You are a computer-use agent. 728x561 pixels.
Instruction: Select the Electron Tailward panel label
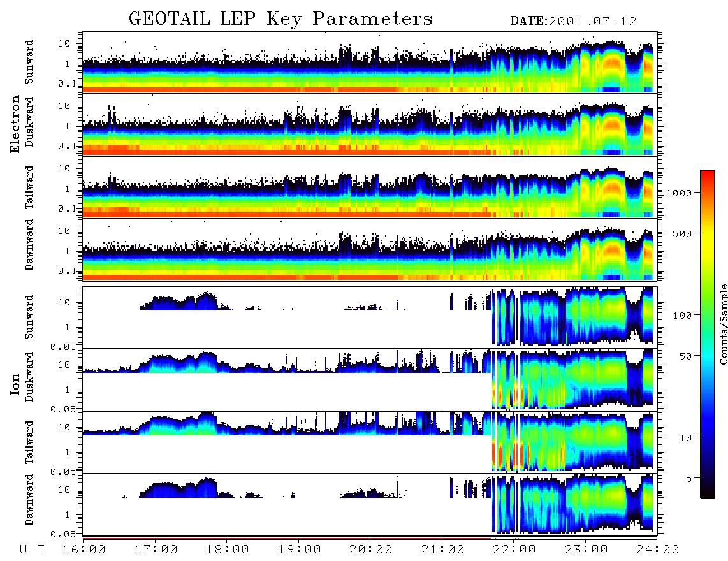coord(29,187)
